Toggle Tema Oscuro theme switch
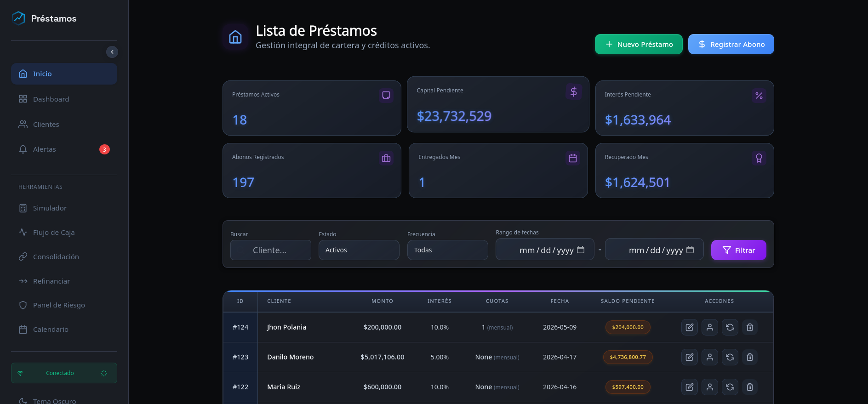This screenshot has height=404, width=868. [64, 401]
